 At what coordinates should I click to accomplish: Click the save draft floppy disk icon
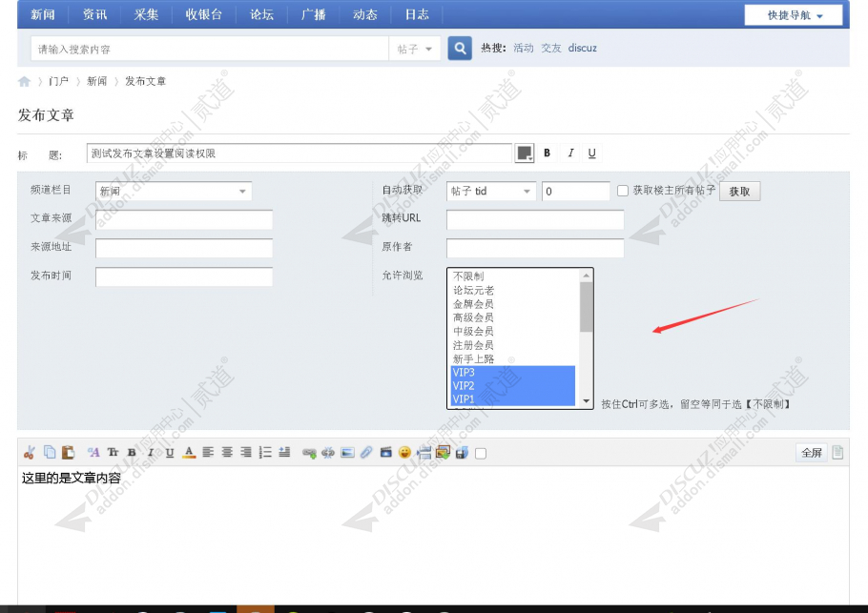coord(462,453)
